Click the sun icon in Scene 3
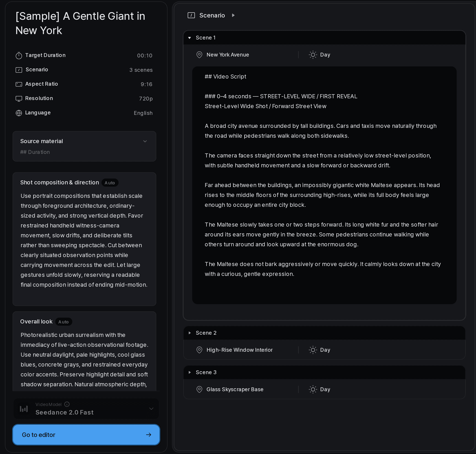The height and width of the screenshot is (454, 476). 313,389
